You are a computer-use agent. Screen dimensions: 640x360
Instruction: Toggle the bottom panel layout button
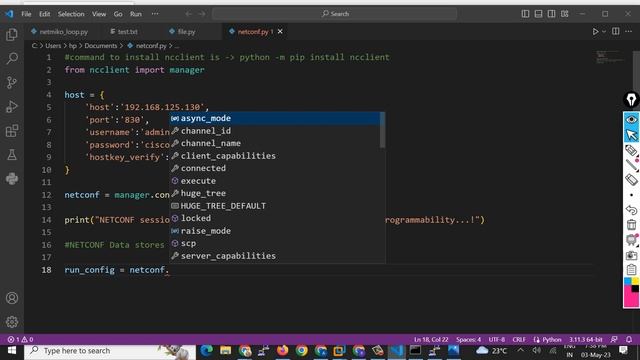(538, 14)
